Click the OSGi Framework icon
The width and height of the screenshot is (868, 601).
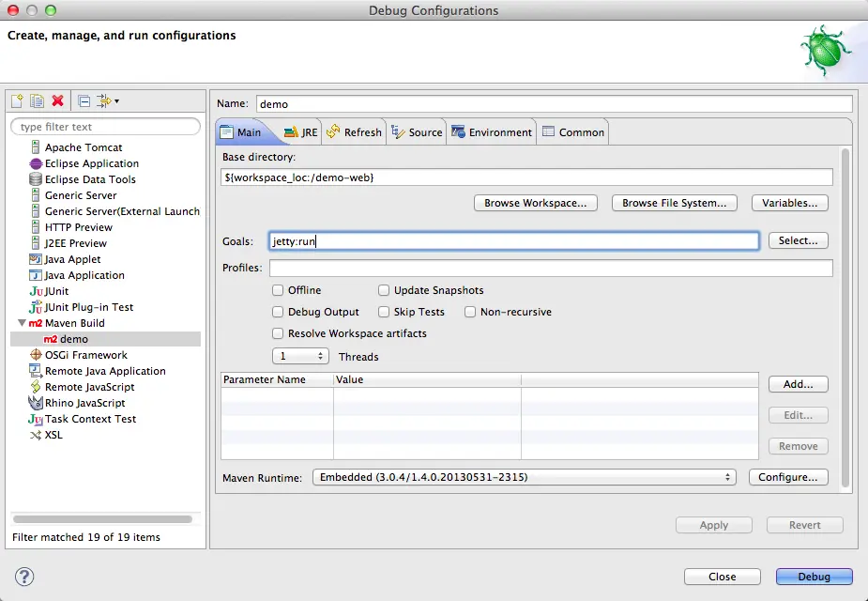point(36,355)
